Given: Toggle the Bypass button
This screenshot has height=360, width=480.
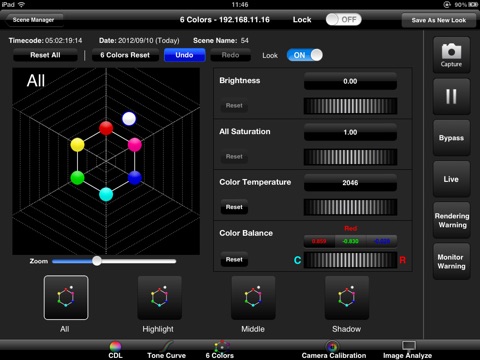Looking at the screenshot, I should click(x=451, y=138).
